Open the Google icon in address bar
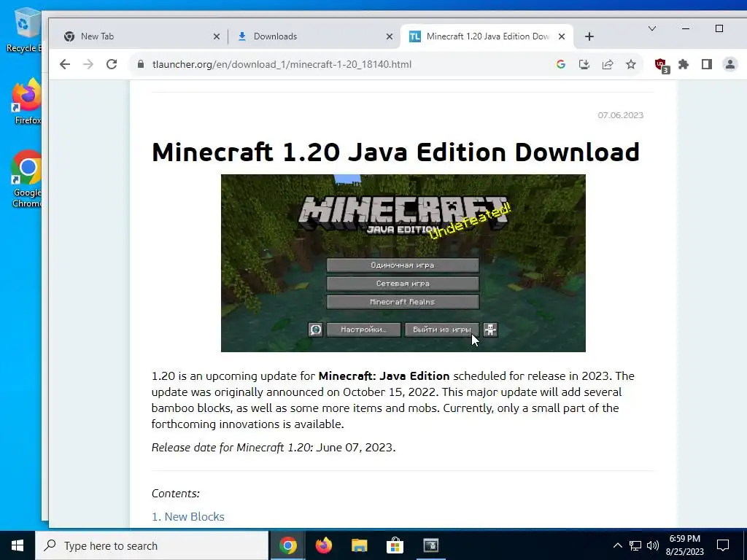747x560 pixels. pos(561,64)
